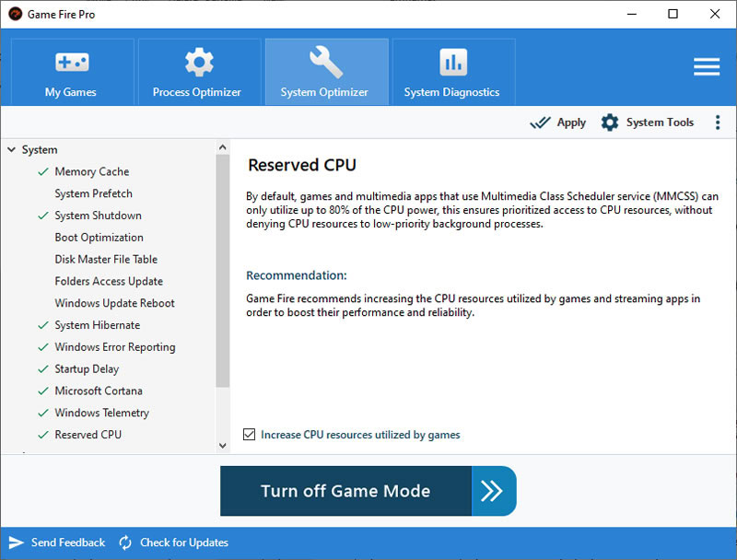This screenshot has height=560, width=737.
Task: Click Send Feedback link
Action: coord(57,542)
